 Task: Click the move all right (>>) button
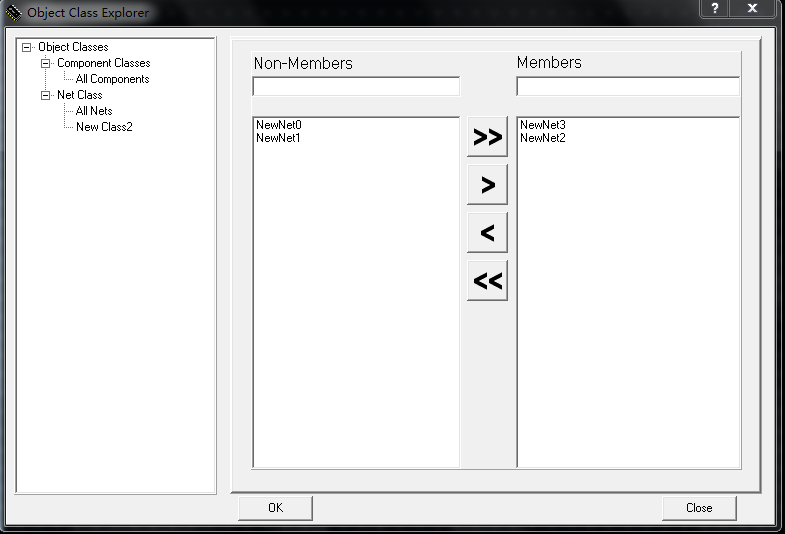[x=487, y=137]
